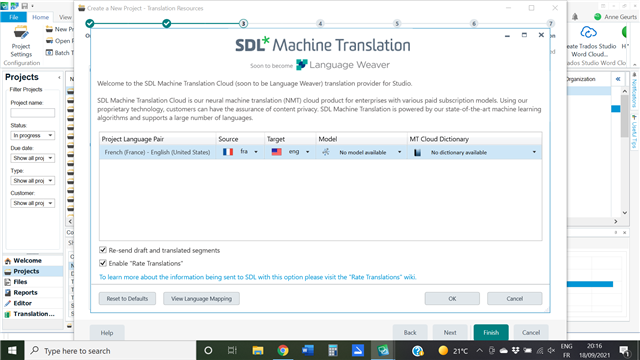Viewport: 640px width, 360px height.
Task: Open the Status In progress dropdown
Action: (32, 135)
